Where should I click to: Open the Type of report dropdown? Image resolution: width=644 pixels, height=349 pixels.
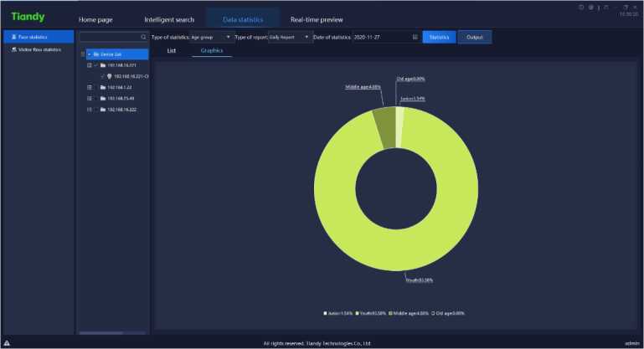click(x=289, y=37)
